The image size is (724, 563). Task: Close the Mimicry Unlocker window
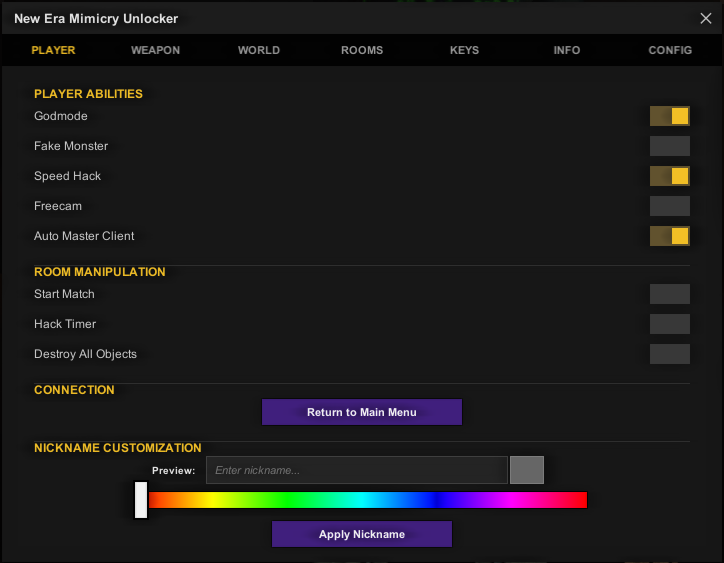pos(706,18)
